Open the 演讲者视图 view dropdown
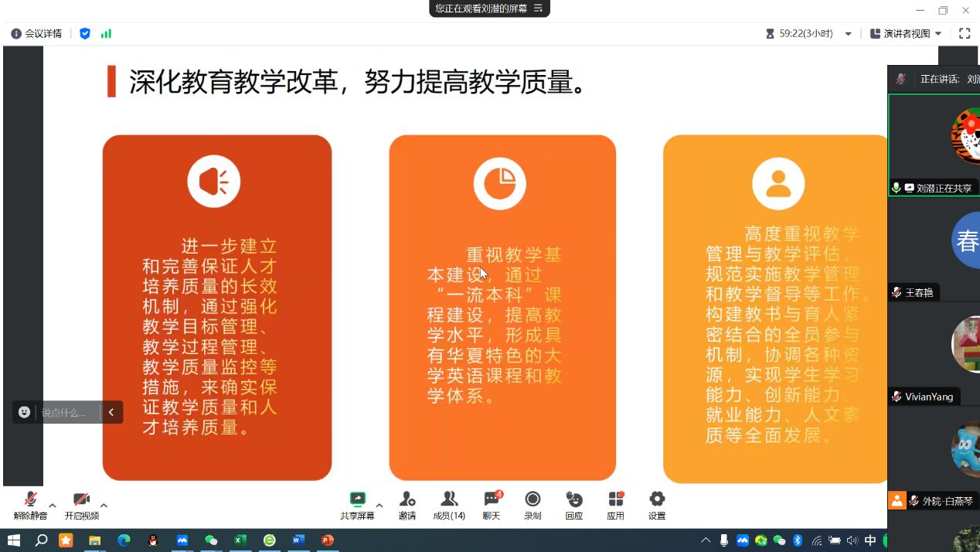Viewport: 980px width, 552px height. point(906,33)
